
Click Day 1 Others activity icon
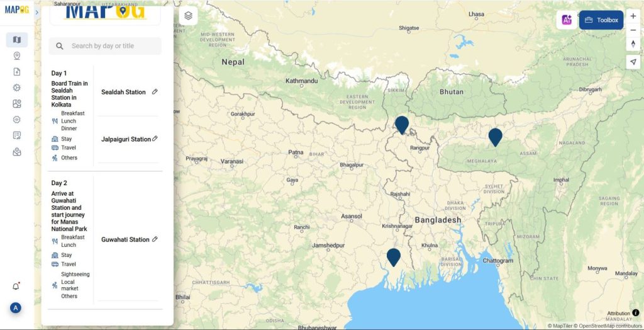click(55, 157)
